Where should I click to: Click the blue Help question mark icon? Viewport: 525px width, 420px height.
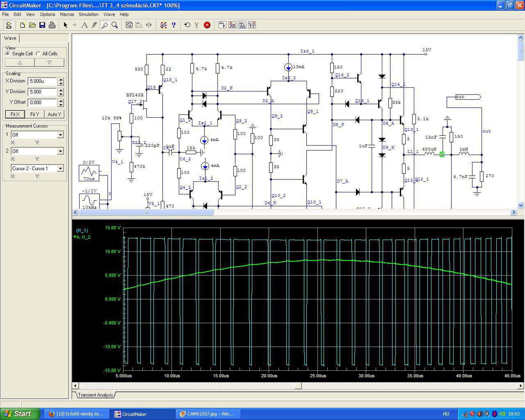(x=173, y=25)
